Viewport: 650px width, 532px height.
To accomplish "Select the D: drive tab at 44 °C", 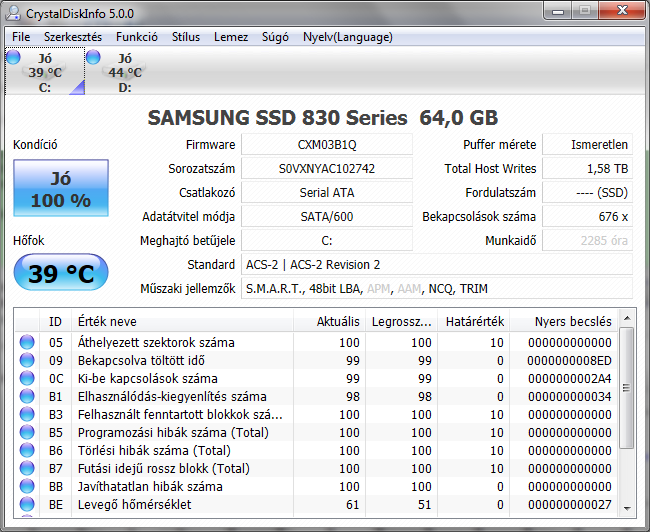I will click(125, 71).
